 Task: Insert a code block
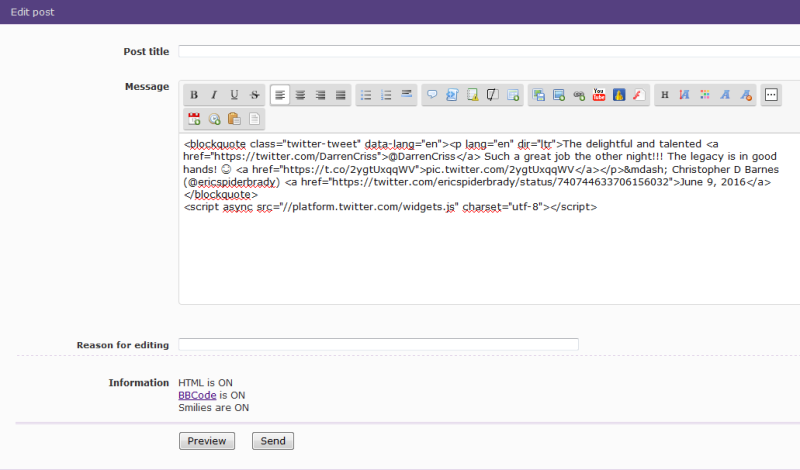pyautogui.click(x=452, y=95)
